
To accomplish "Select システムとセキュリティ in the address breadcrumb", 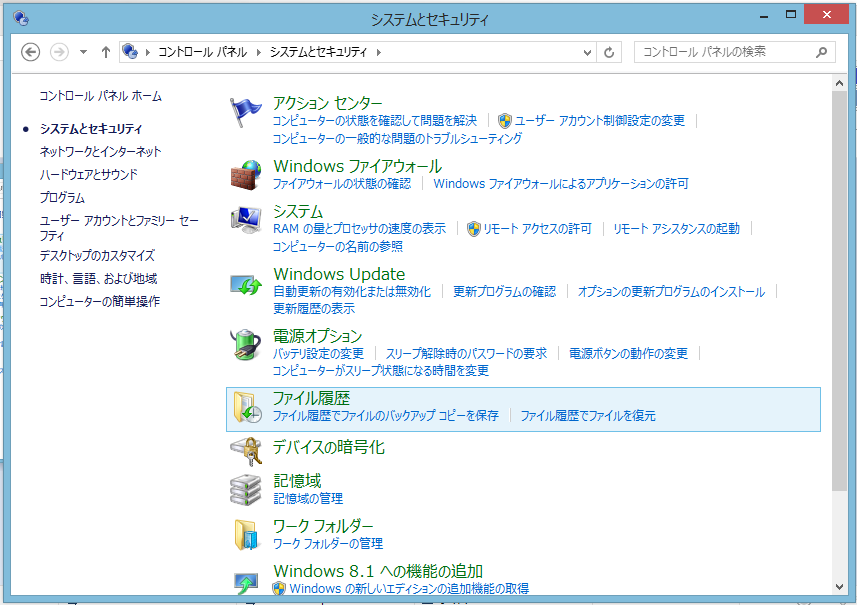I will [x=318, y=52].
